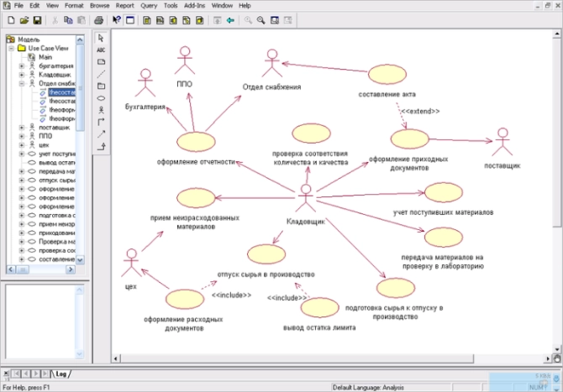Click inside the documentation pane

(x=40, y=321)
